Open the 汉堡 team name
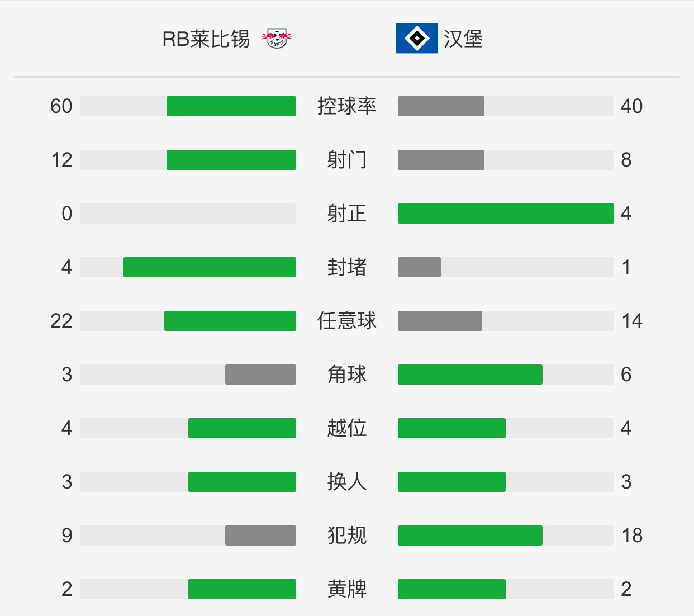The image size is (694, 616). [463, 39]
